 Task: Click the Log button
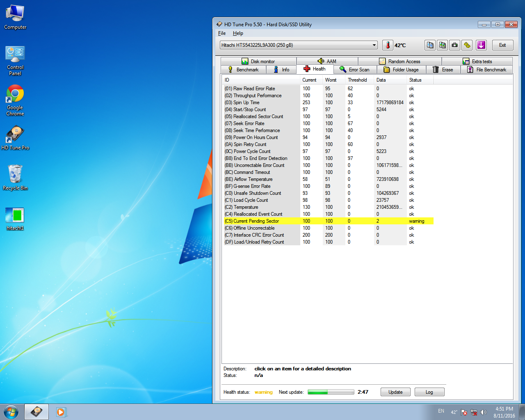coord(429,392)
